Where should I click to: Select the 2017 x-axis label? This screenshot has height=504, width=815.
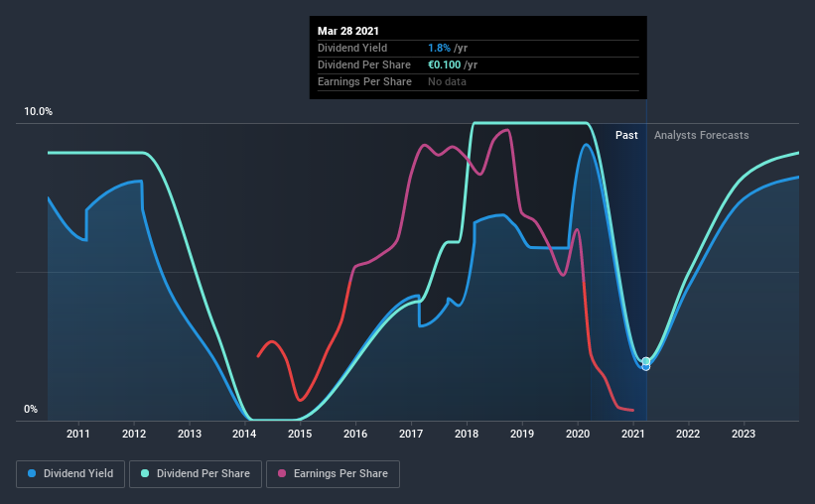click(411, 434)
